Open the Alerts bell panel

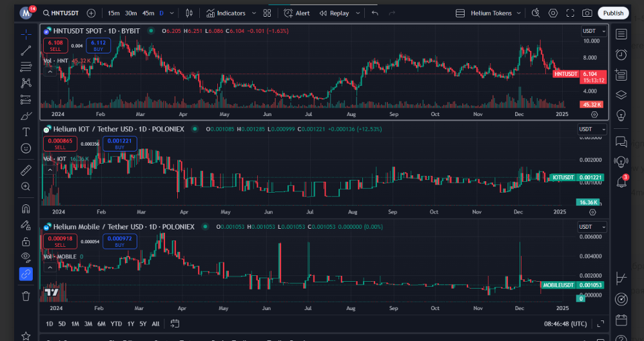(x=621, y=182)
